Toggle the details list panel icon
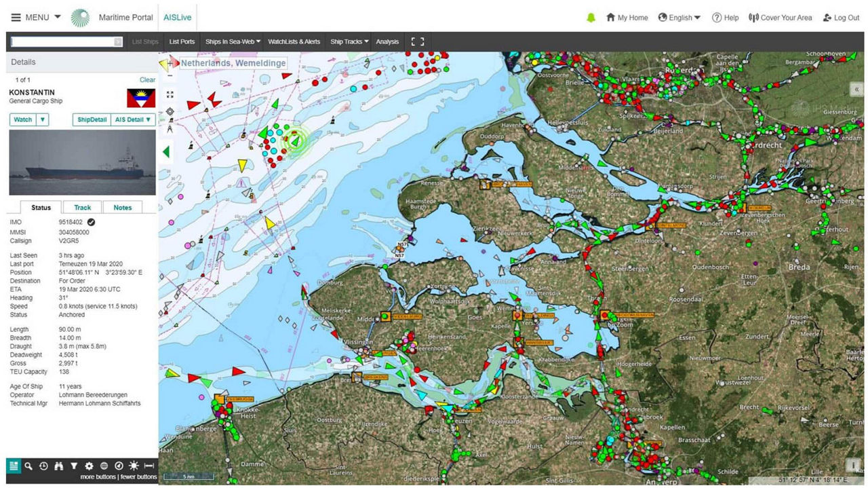Screen dimensions: 868x488 14,466
